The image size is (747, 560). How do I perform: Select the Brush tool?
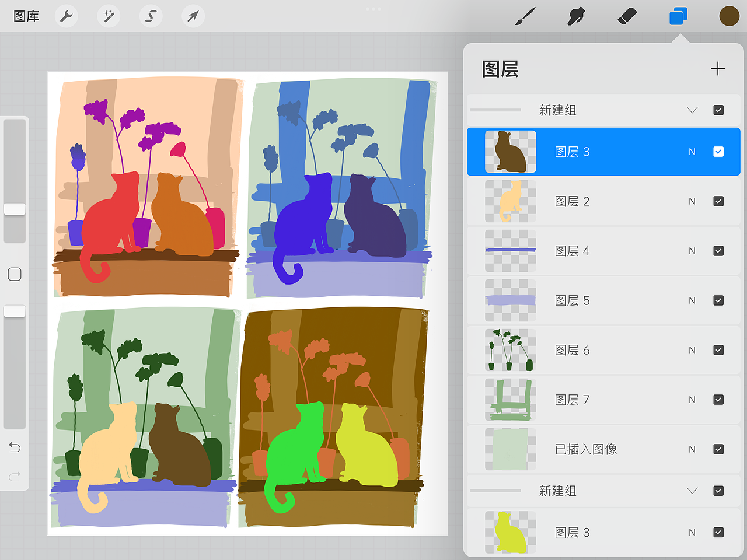[x=525, y=16]
